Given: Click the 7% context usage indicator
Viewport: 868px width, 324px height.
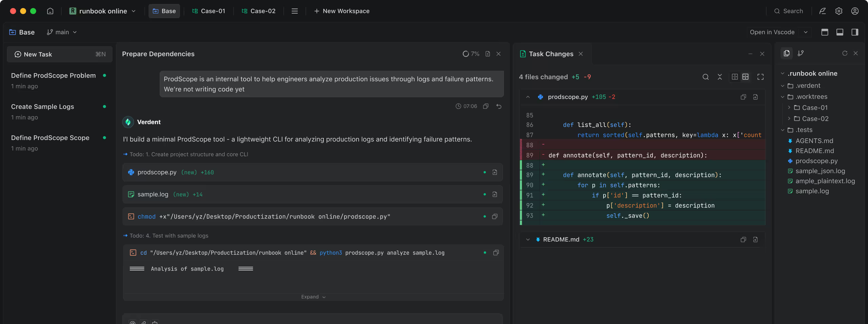Looking at the screenshot, I should pos(471,54).
